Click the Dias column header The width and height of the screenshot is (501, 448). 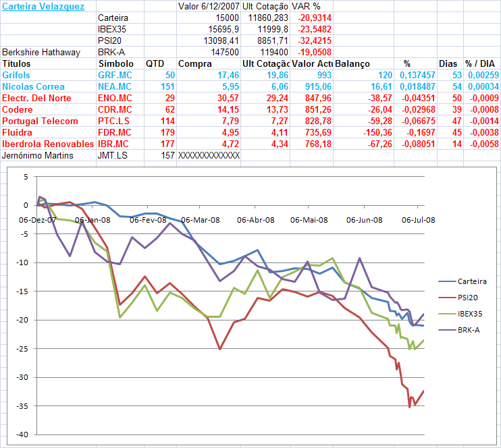(450, 64)
